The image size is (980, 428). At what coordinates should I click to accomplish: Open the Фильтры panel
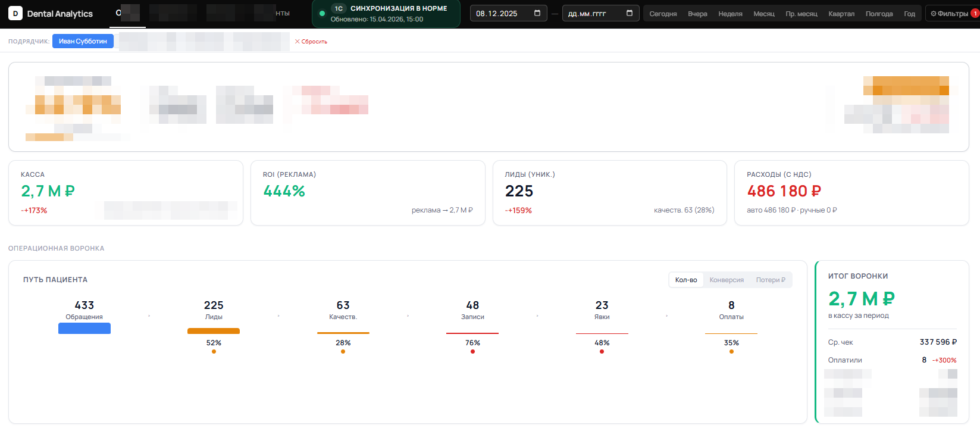[x=950, y=13]
